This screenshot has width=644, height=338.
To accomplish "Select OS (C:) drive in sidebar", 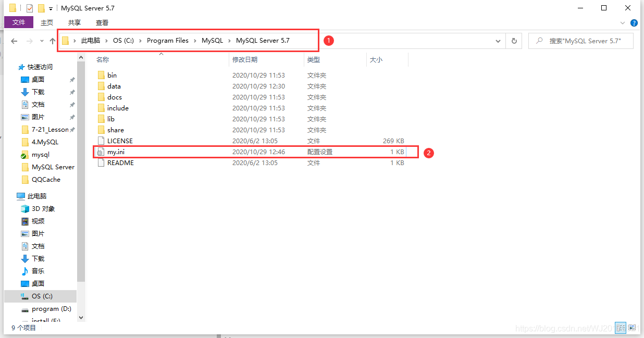I will tap(42, 296).
